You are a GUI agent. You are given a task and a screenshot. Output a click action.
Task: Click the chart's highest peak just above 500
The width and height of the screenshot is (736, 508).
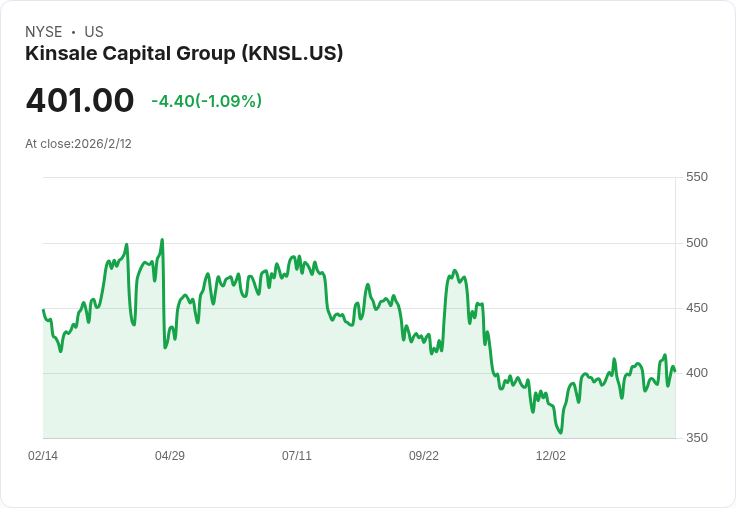(162, 240)
